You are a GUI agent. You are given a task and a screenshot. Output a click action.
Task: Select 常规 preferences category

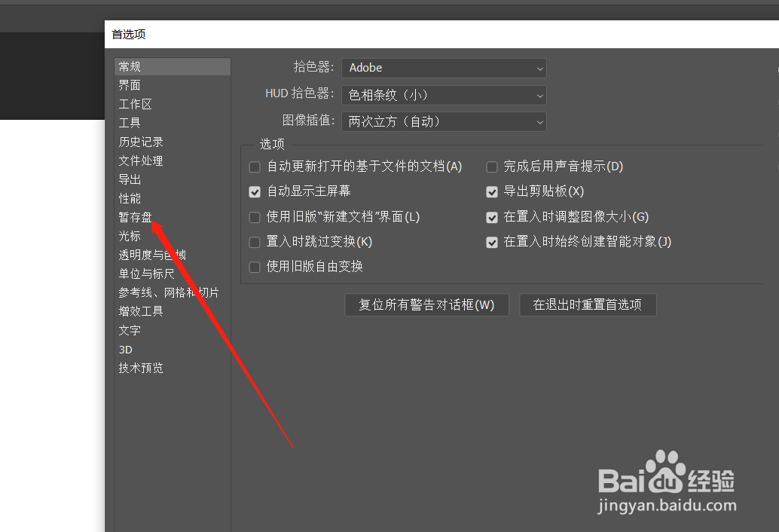173,66
